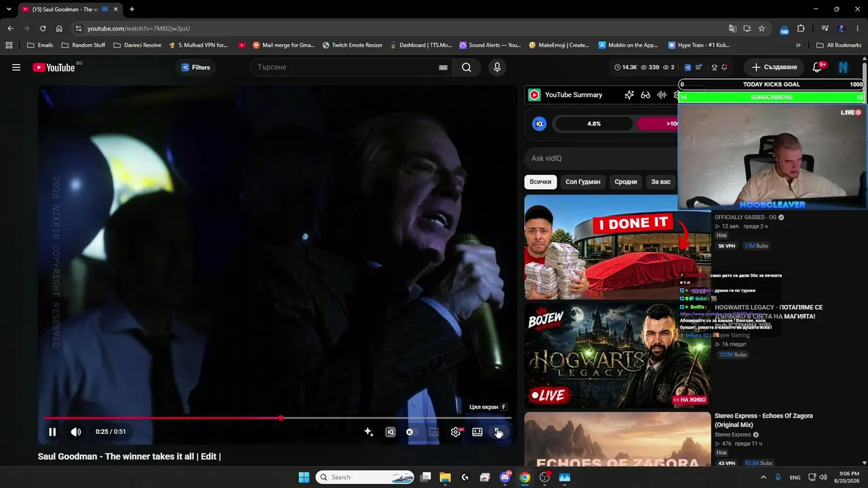This screenshot has height=488, width=868.
Task: Open the Sound Alerts bookmark
Action: point(490,45)
